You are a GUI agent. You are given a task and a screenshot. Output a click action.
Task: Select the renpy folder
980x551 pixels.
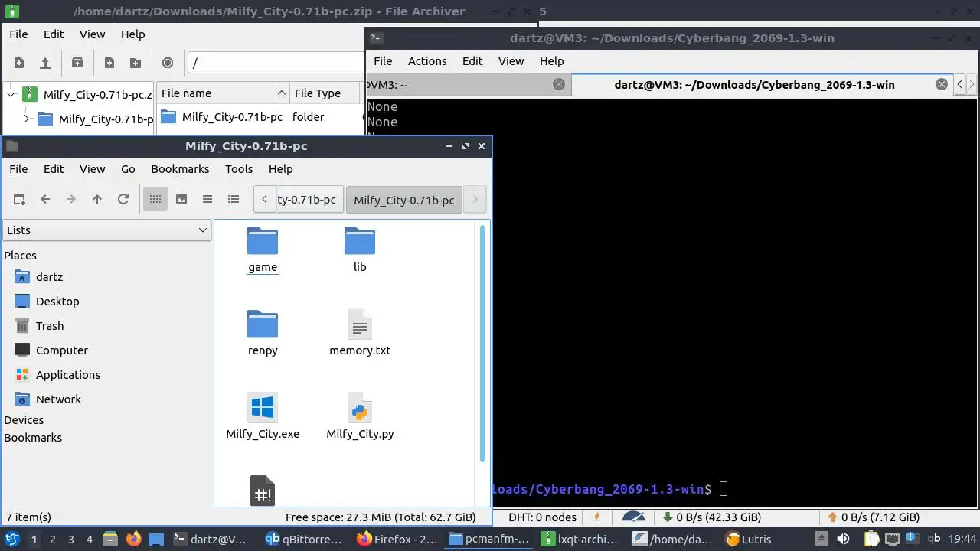click(x=263, y=334)
